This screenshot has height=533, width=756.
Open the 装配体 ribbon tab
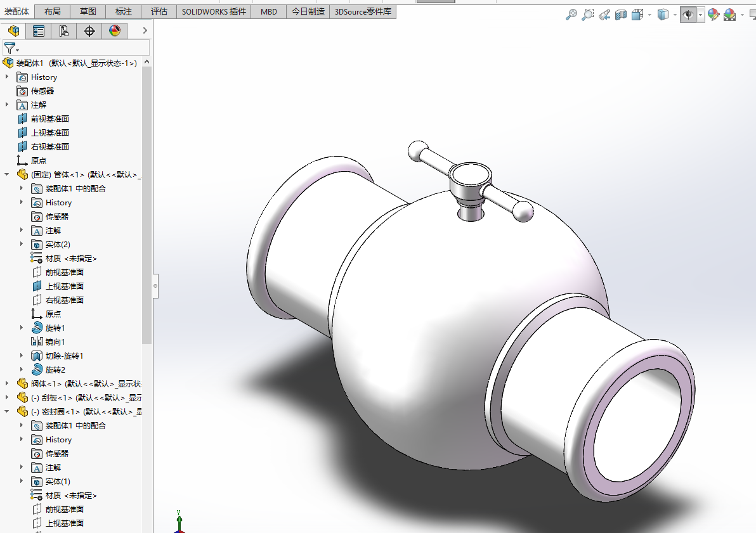click(17, 11)
